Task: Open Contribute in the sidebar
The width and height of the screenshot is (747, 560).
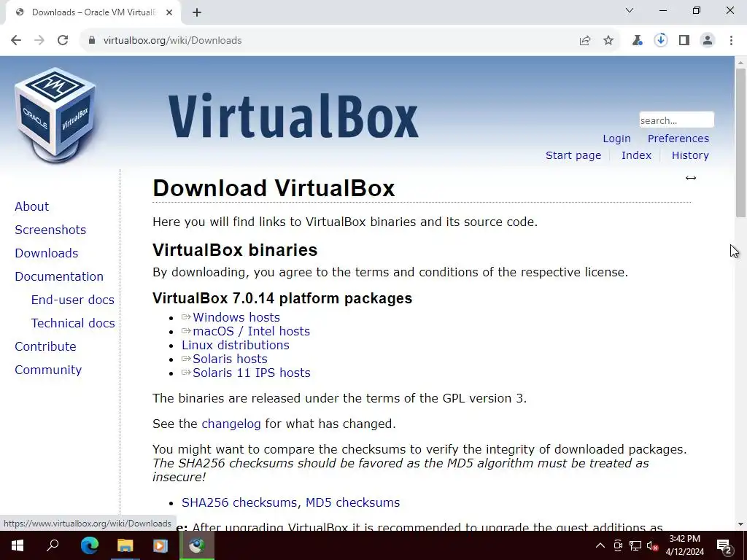Action: (45, 346)
